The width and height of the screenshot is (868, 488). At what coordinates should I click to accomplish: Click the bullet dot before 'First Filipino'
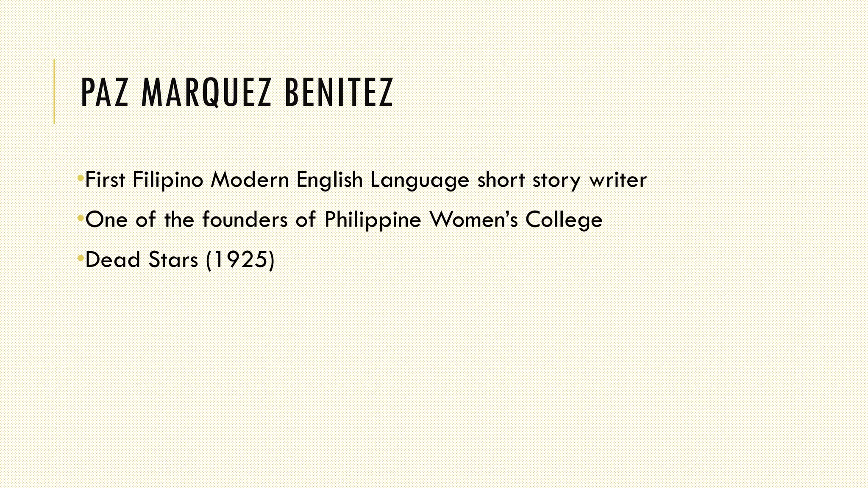(81, 178)
